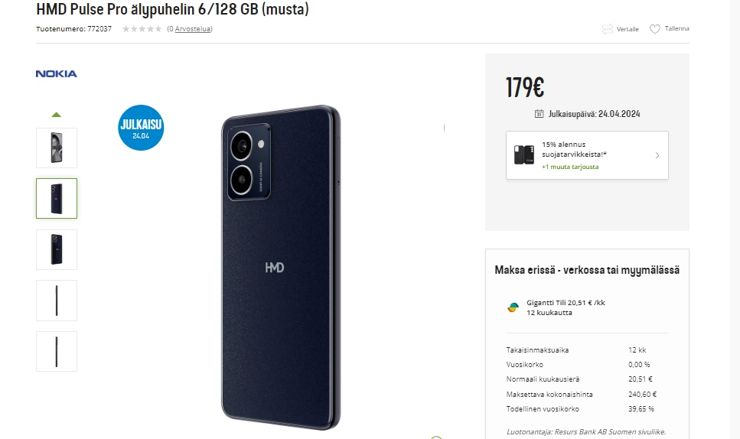
Task: Select the fourth side-view thumbnail
Action: coord(57,300)
